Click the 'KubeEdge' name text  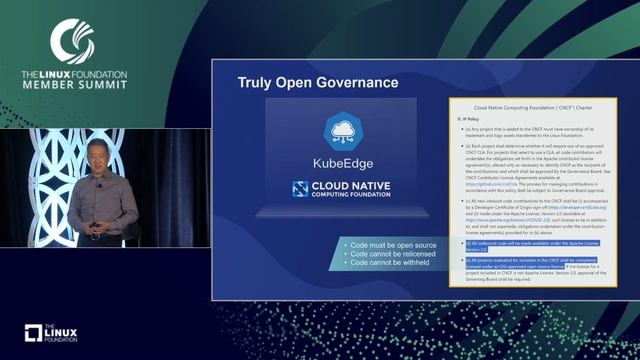(343, 164)
